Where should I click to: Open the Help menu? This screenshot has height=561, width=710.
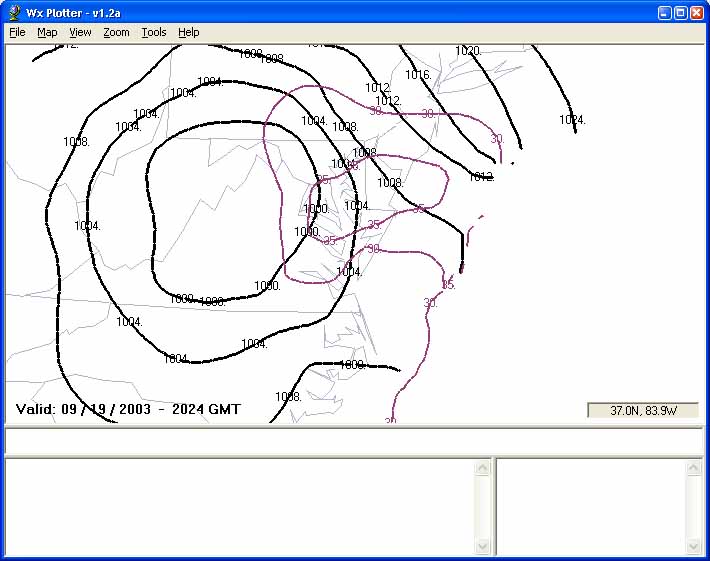click(x=189, y=32)
